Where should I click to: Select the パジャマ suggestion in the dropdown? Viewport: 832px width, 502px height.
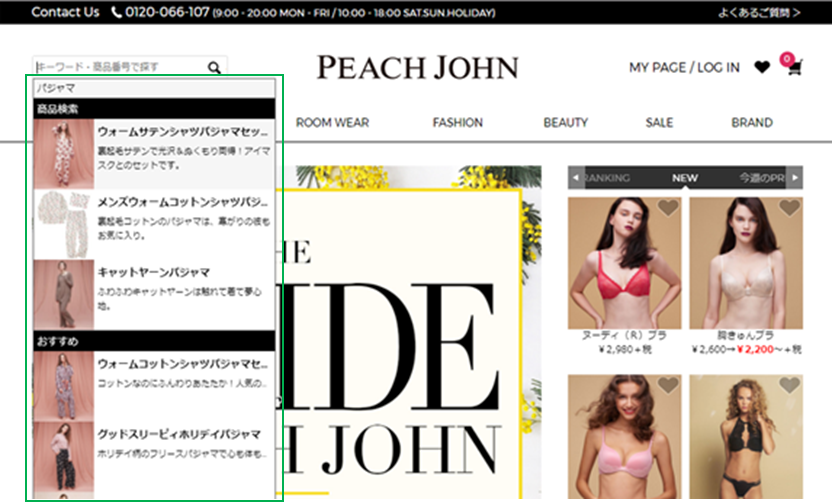click(154, 88)
